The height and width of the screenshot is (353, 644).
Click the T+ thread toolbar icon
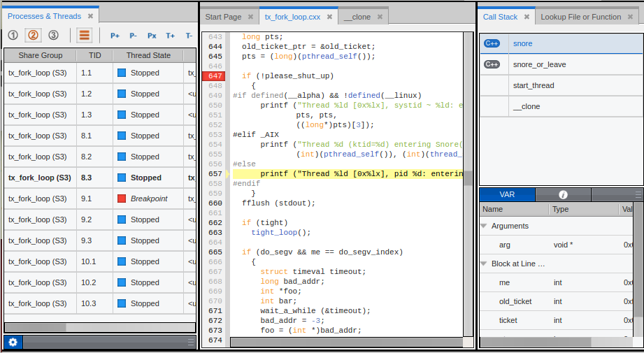coord(171,36)
